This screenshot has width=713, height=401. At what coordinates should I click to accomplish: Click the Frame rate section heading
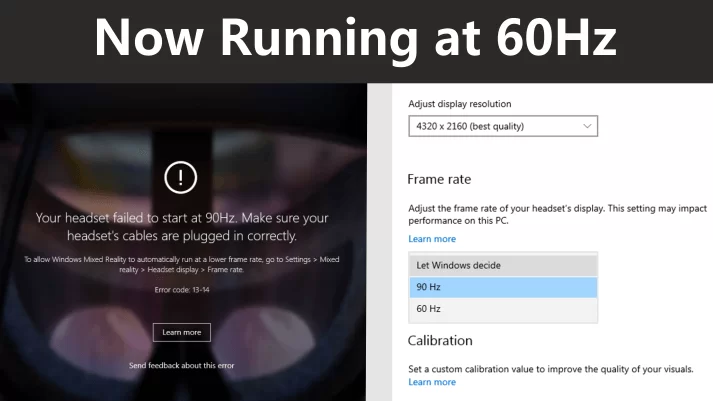click(439, 180)
